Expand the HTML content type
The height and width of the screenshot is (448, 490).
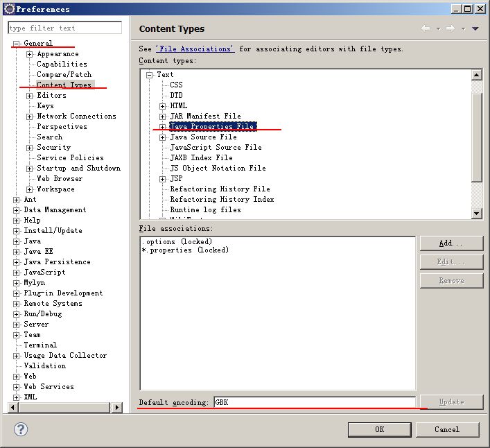pyautogui.click(x=162, y=106)
